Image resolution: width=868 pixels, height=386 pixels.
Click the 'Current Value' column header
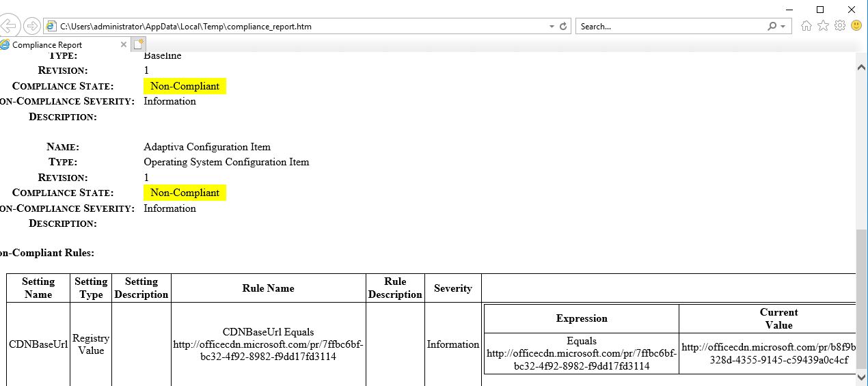768,318
